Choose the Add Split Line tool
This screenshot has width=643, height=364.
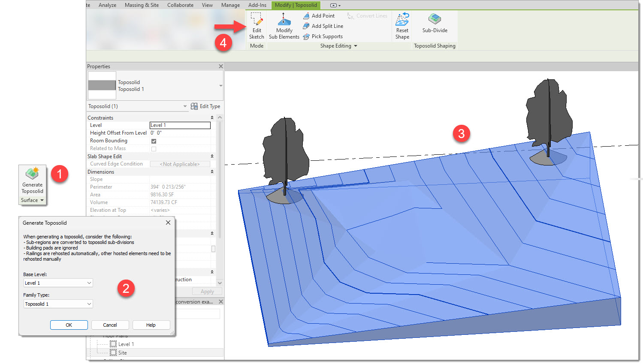tap(323, 26)
